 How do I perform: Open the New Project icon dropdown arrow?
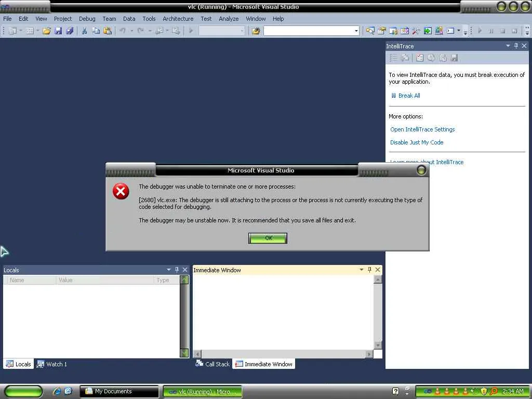20,31
